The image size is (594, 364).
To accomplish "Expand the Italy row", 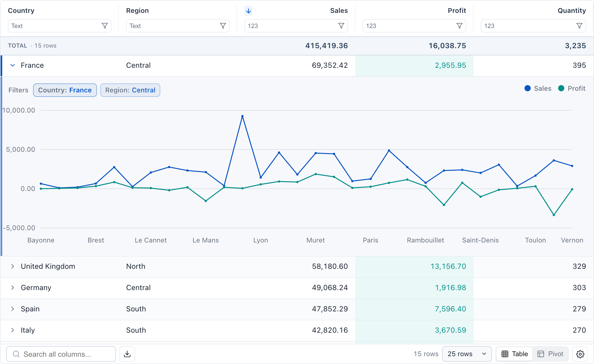I will pyautogui.click(x=13, y=330).
